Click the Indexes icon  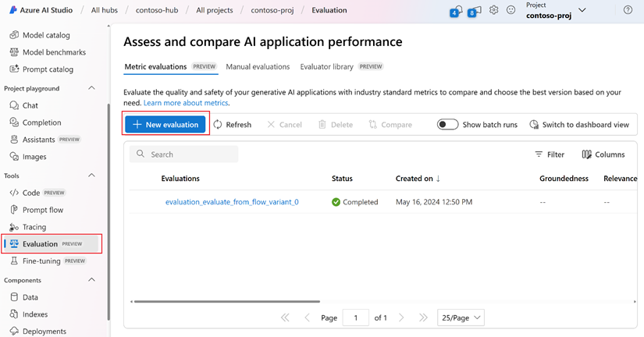(14, 314)
